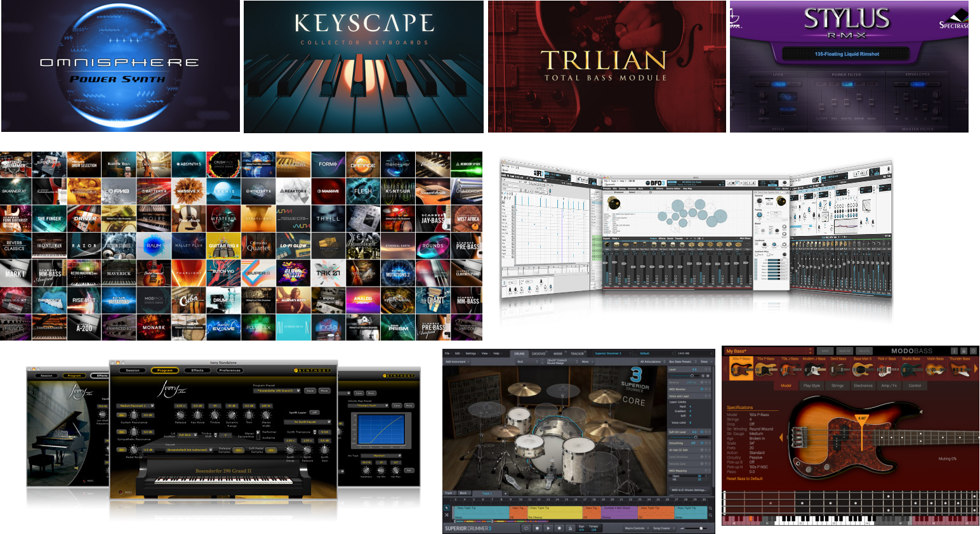Open the Electronics tab in MODO BASS
This screenshot has width=980, height=534.
[863, 386]
